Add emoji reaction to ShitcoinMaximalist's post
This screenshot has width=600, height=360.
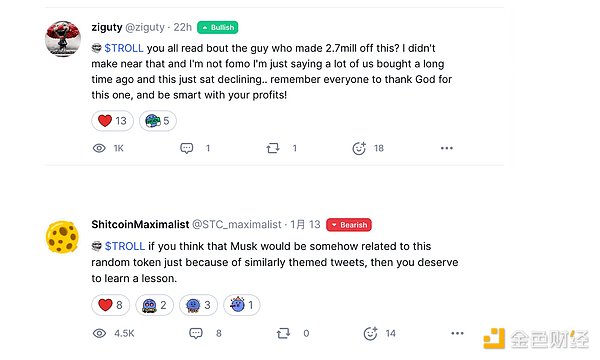click(370, 333)
